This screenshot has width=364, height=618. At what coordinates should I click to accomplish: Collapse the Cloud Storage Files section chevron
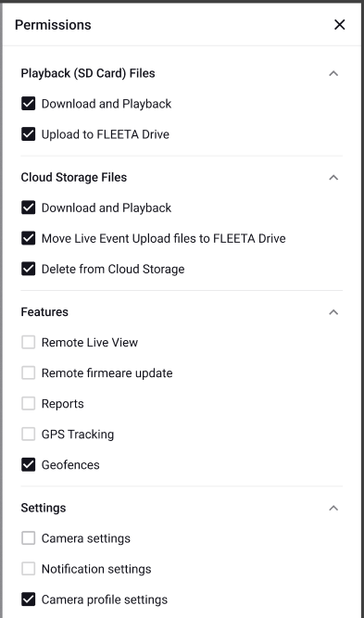point(333,177)
